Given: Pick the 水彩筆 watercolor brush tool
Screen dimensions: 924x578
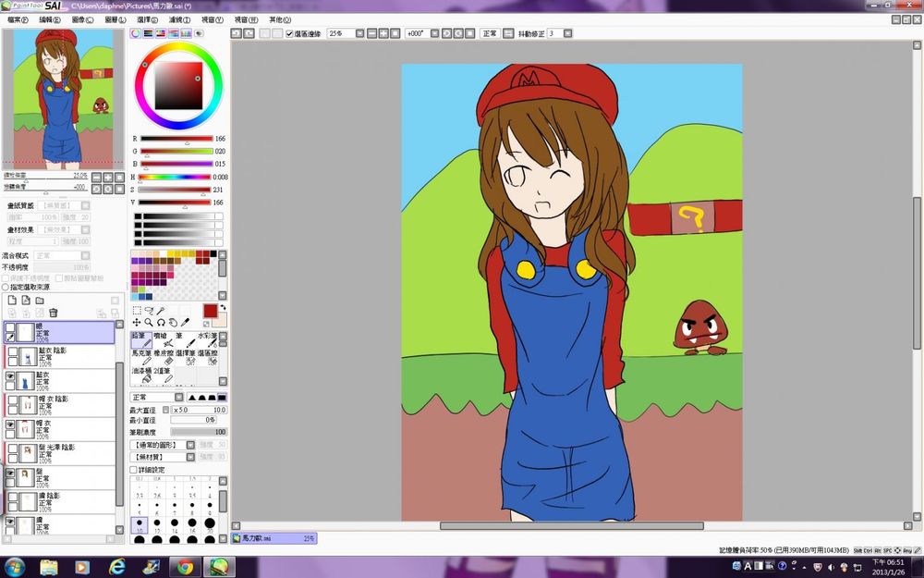Looking at the screenshot, I should pyautogui.click(x=208, y=339).
